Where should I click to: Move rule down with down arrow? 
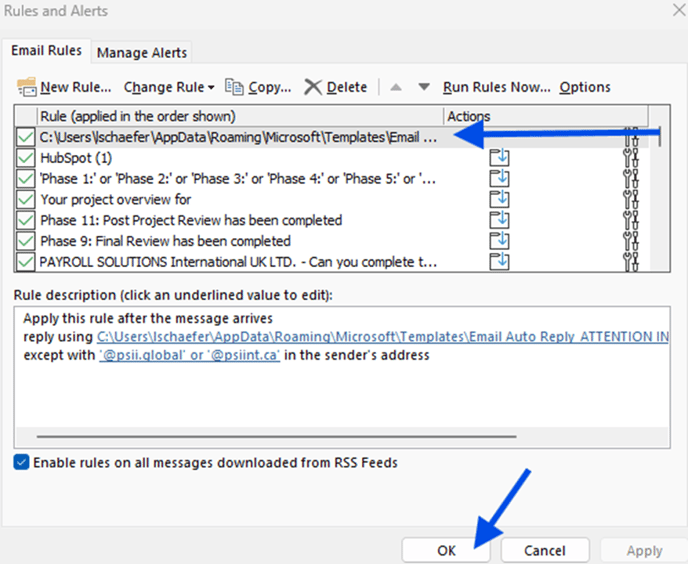coord(423,87)
